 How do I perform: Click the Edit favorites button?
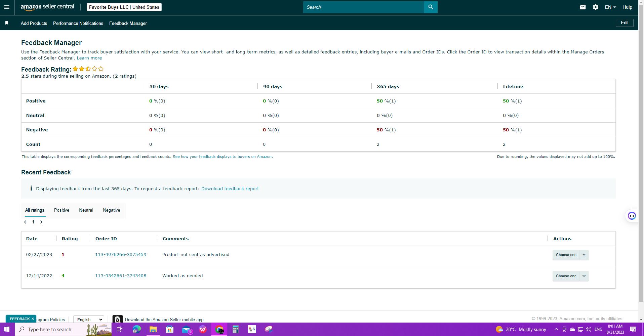625,23
